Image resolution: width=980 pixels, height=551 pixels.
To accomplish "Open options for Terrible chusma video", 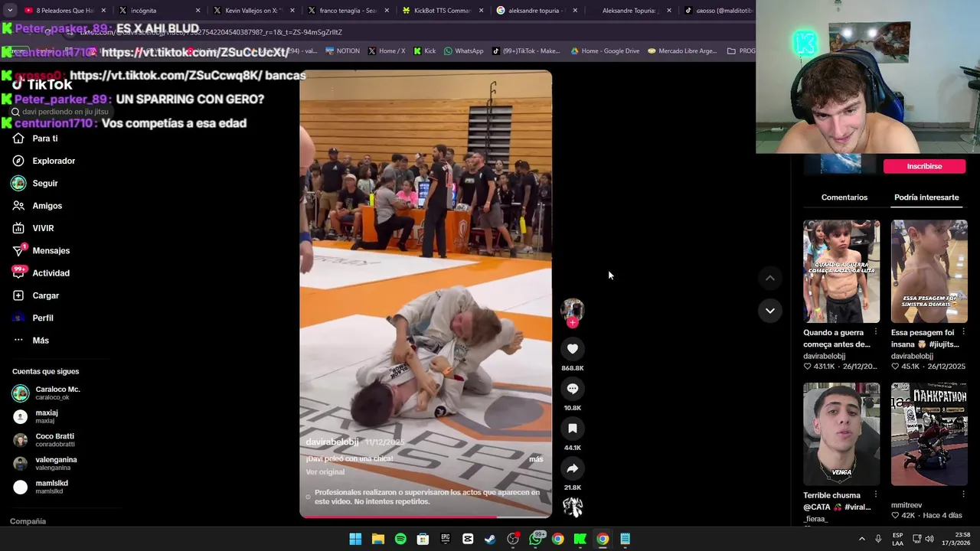I will point(875,495).
